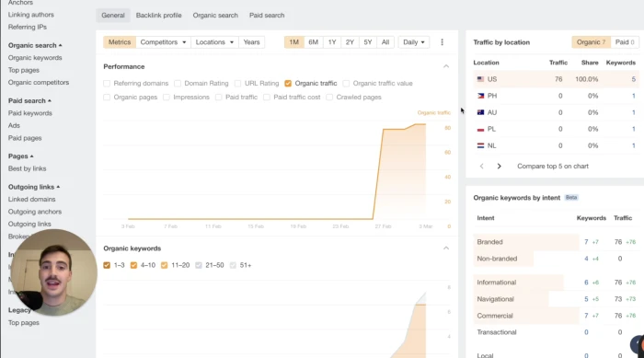Open the Daily granularity dropdown
The height and width of the screenshot is (358, 644).
[414, 42]
